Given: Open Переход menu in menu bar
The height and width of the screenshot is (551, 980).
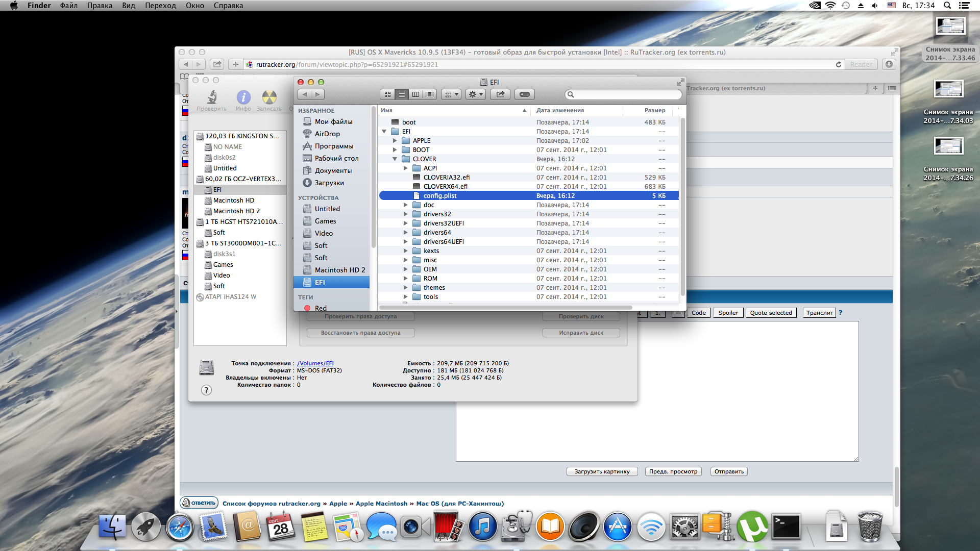Looking at the screenshot, I should coord(160,6).
